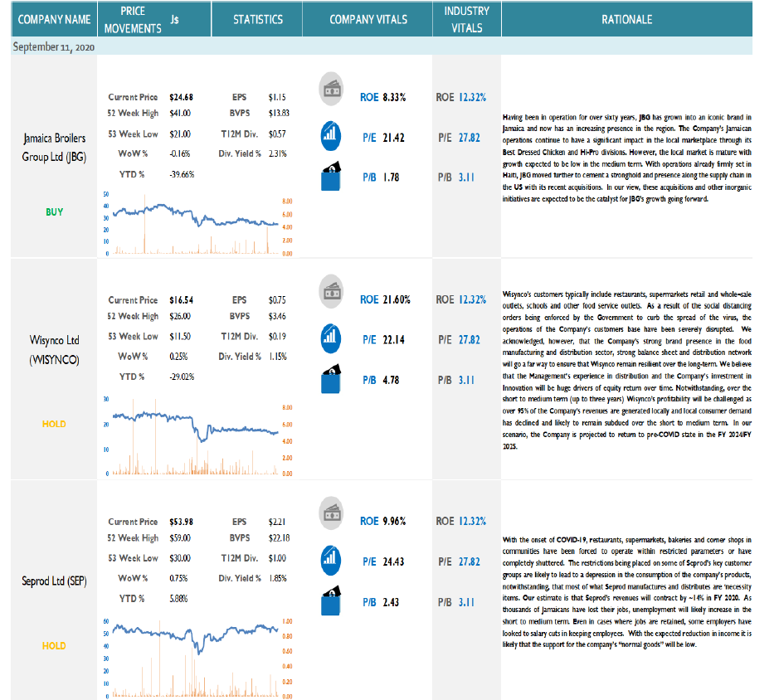Viewport: 774px width, 700px height.
Task: Click the company ROE value 21.60%
Action: [x=397, y=299]
